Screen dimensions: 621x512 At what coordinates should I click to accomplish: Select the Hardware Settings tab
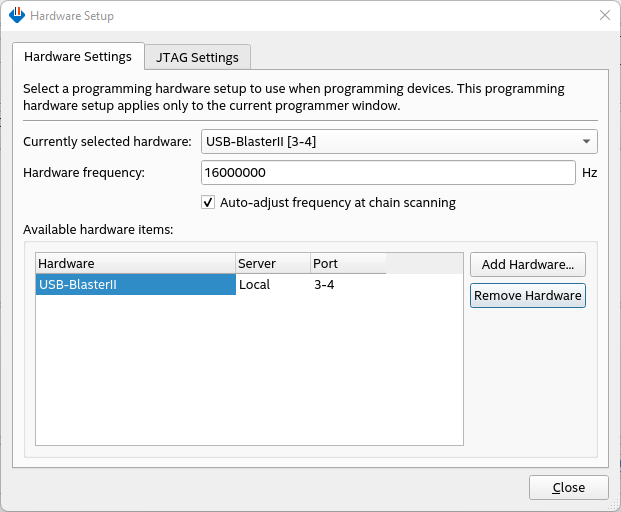tap(78, 57)
